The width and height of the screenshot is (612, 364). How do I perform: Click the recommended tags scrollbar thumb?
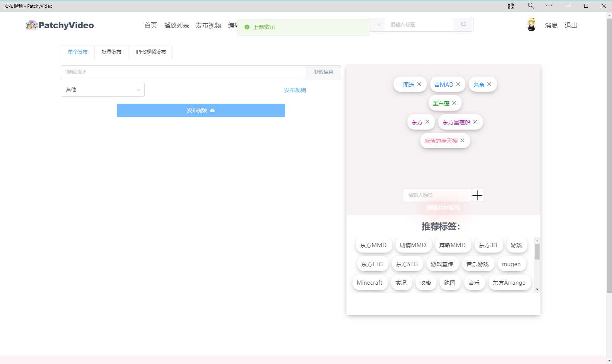[x=537, y=251]
